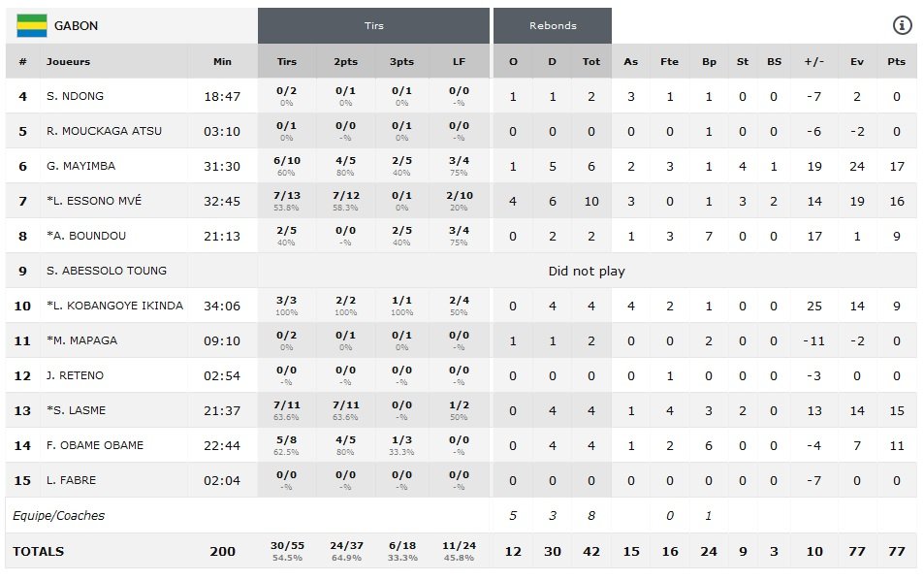The image size is (924, 581).
Task: Open player *L. ESSONO MVÉ
Action: [94, 201]
